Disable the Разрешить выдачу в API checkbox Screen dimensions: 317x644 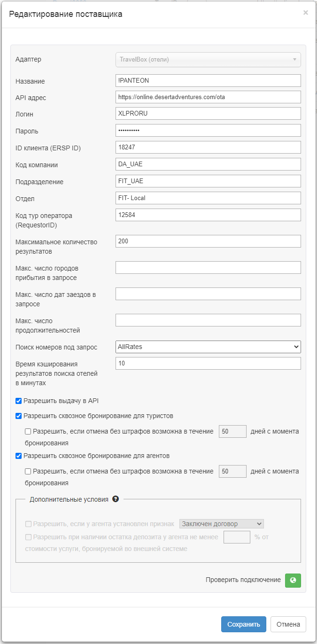point(18,401)
